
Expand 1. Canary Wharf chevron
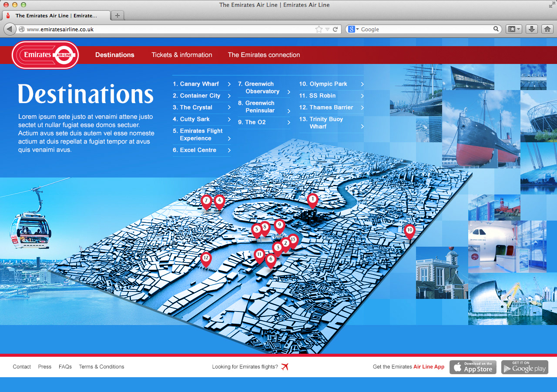click(229, 84)
